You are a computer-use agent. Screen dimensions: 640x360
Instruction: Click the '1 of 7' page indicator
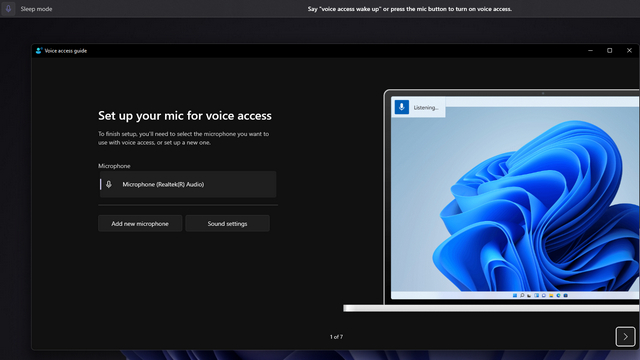click(x=336, y=337)
